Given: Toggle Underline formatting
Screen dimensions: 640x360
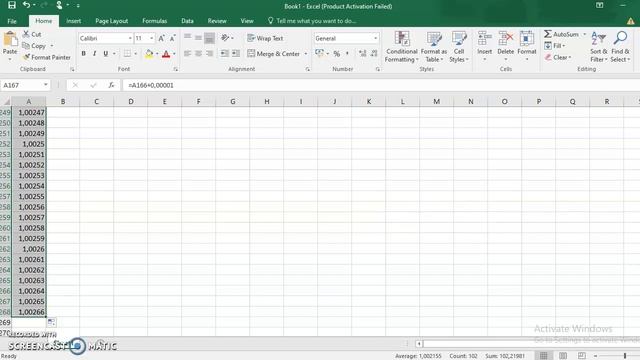Looking at the screenshot, I should [x=106, y=53].
